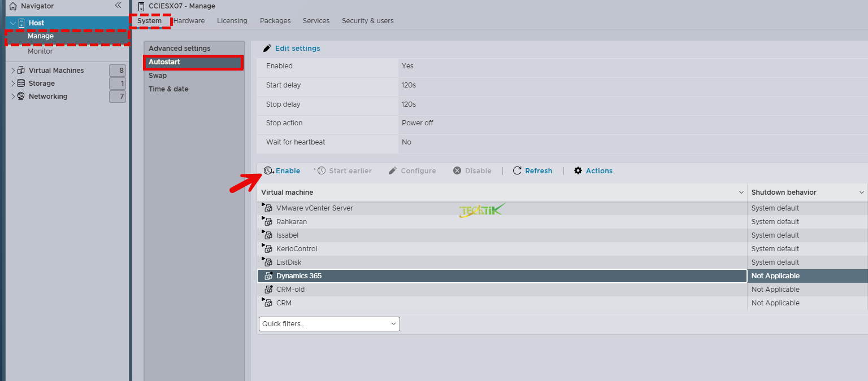Collapse the Navigator panel with double chevron

point(118,5)
